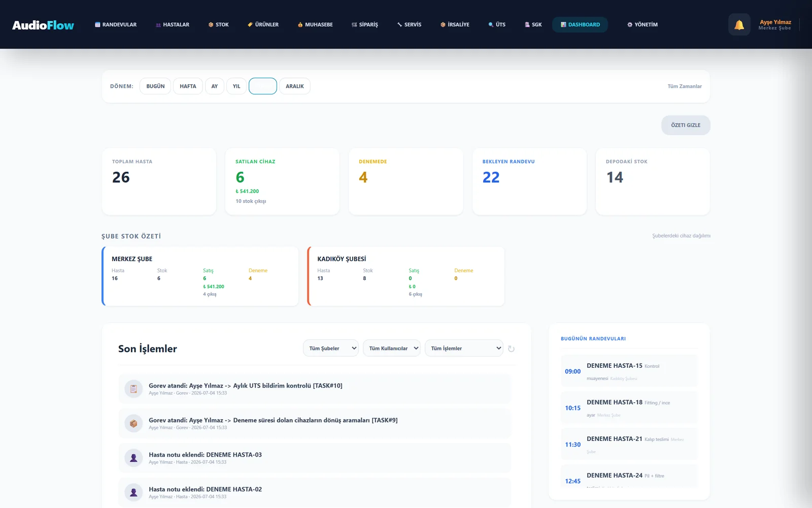The width and height of the screenshot is (812, 508).
Task: Open the Tüm Kullanıcılar dropdown
Action: pyautogui.click(x=392, y=348)
